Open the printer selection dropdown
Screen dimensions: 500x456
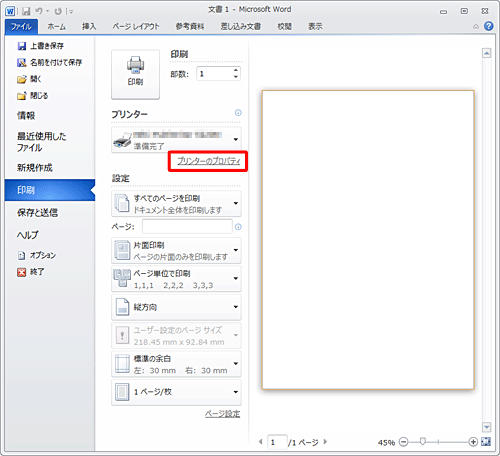(176, 140)
